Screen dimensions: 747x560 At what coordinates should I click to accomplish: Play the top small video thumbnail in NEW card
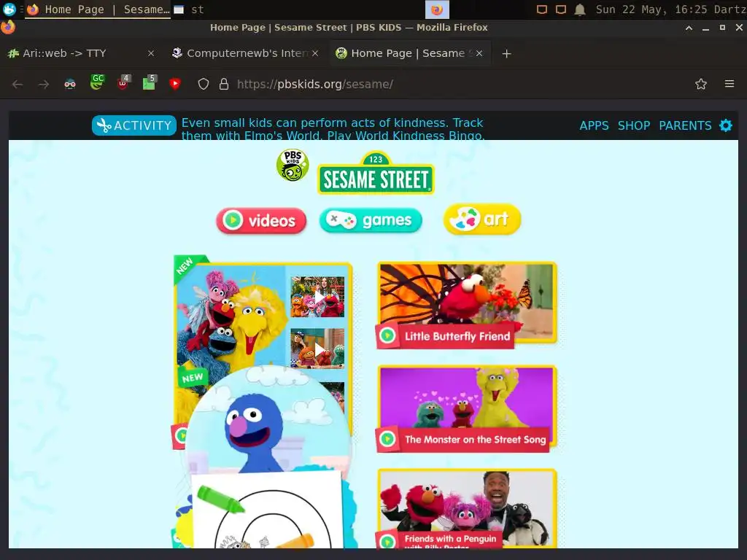coord(318,297)
